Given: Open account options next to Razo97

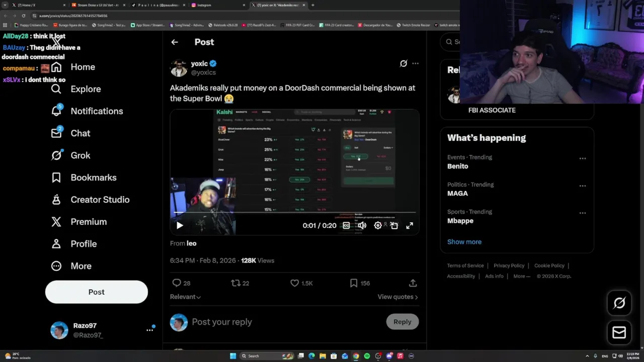Looking at the screenshot, I should 150,330.
